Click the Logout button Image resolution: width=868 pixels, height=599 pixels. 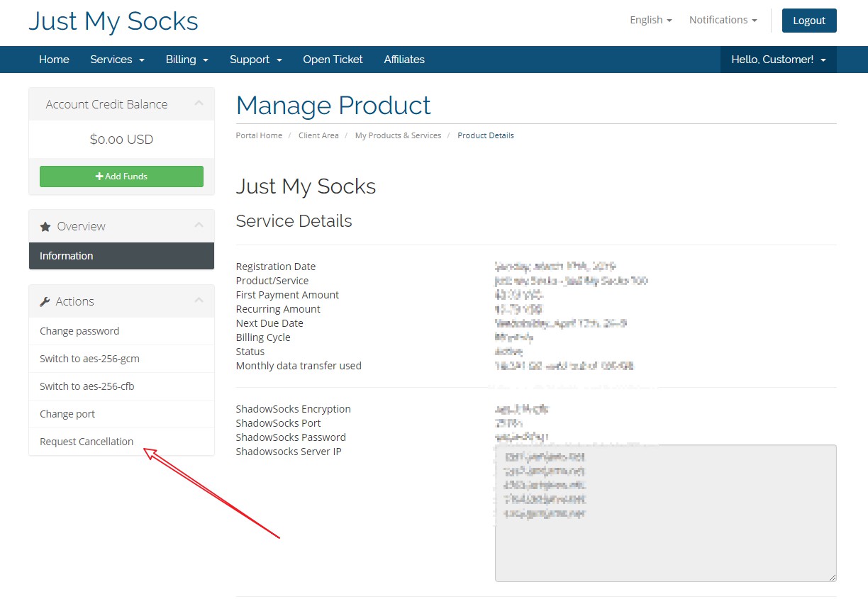tap(808, 21)
